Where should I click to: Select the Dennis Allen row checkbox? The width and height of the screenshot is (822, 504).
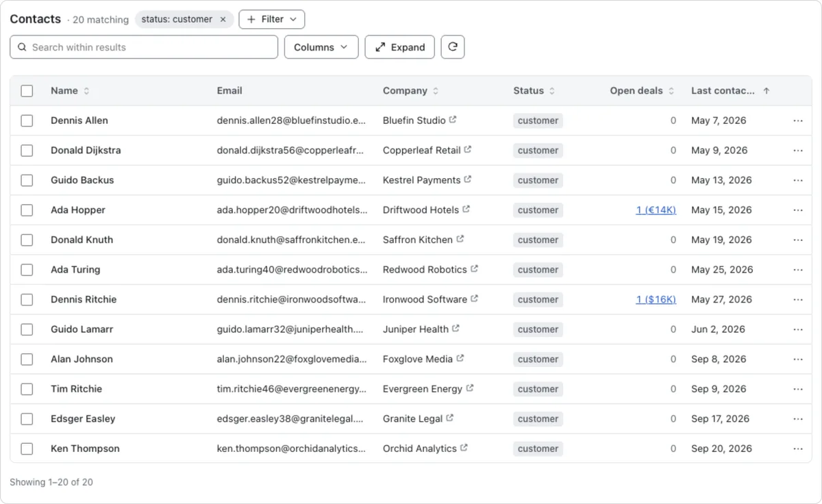27,121
